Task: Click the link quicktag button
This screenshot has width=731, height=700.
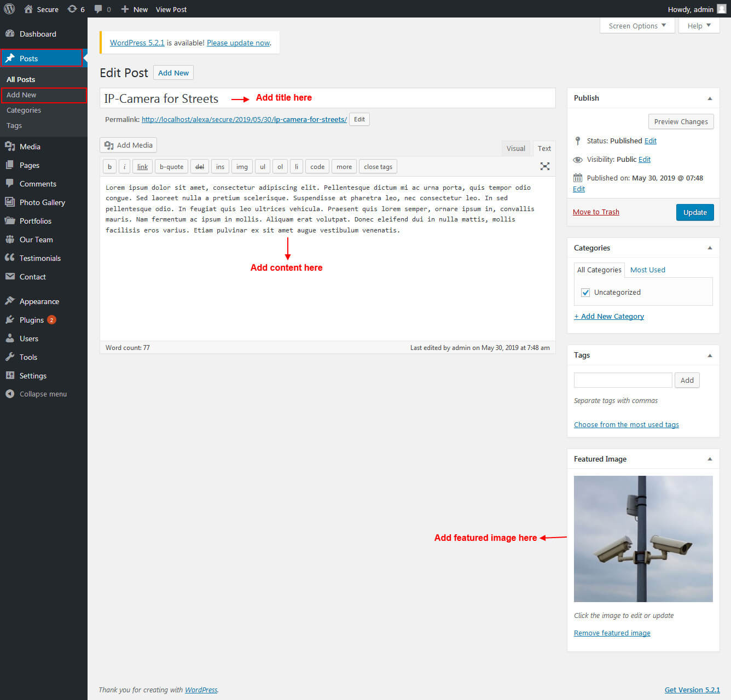Action: (x=142, y=167)
